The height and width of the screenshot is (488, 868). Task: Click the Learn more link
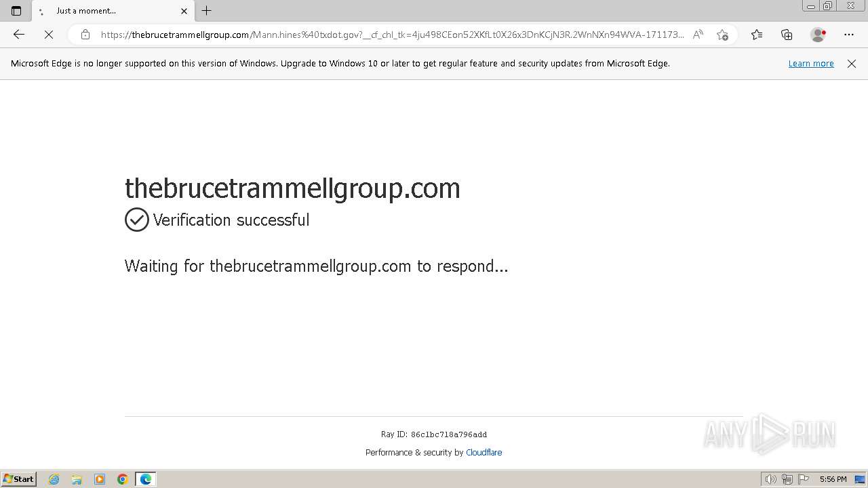pos(811,64)
